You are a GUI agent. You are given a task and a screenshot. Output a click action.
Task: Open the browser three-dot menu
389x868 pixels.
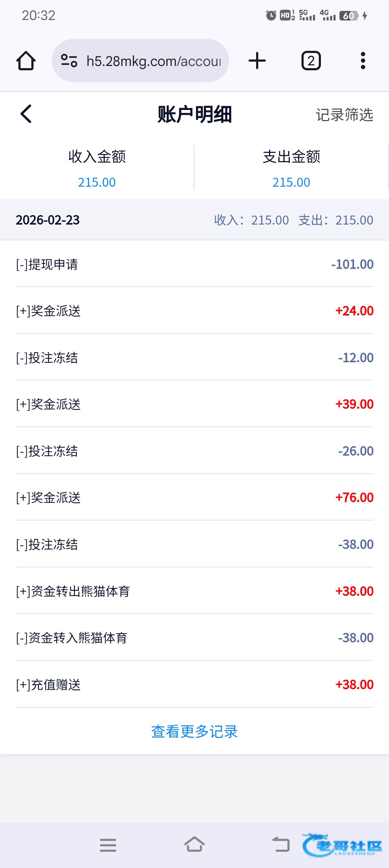(363, 61)
